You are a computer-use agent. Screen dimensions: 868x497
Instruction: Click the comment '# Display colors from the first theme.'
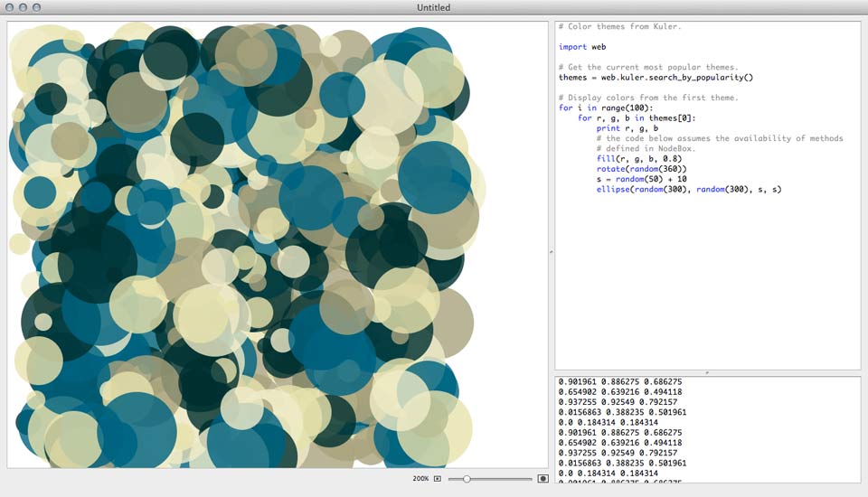648,98
